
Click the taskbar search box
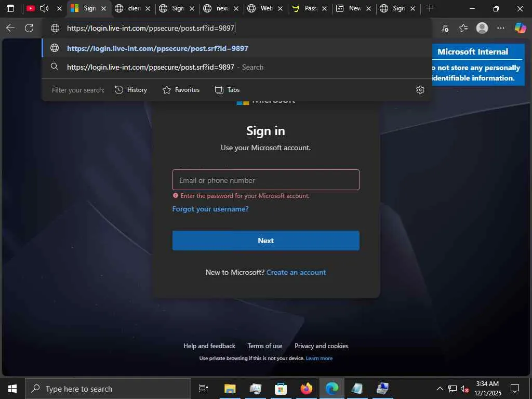click(x=108, y=389)
